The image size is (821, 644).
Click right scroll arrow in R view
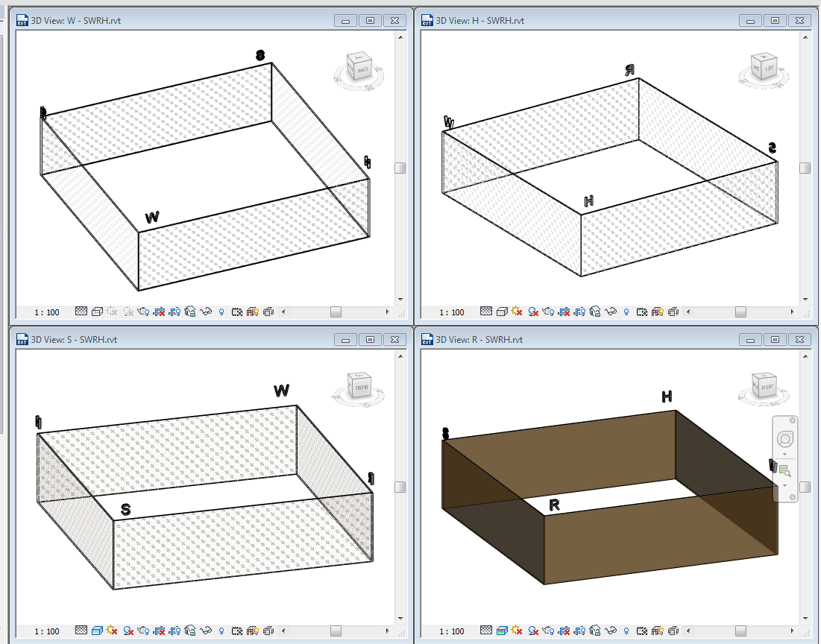[x=792, y=631]
